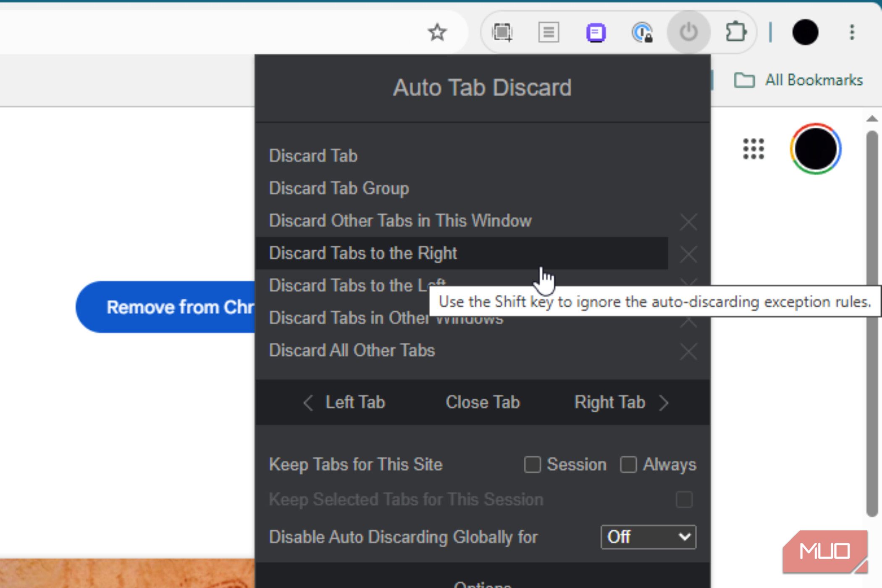Open the Google apps grid
The width and height of the screenshot is (882, 588).
[x=753, y=149]
